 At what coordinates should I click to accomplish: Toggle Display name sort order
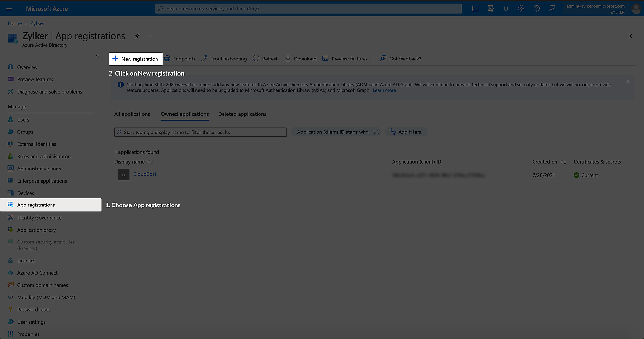pos(150,162)
